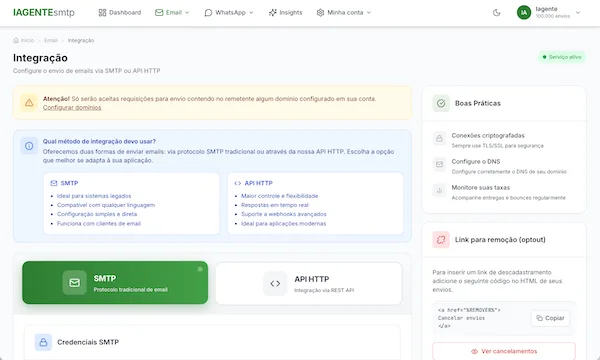600x360 pixels.
Task: Click the Boas Práticas checkmark icon
Action: point(441,103)
